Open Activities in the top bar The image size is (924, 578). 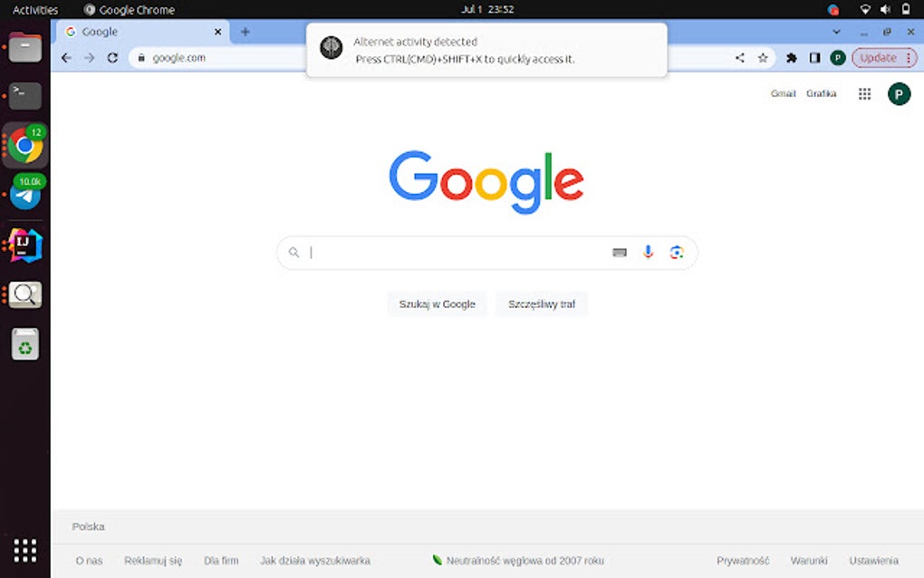click(34, 9)
